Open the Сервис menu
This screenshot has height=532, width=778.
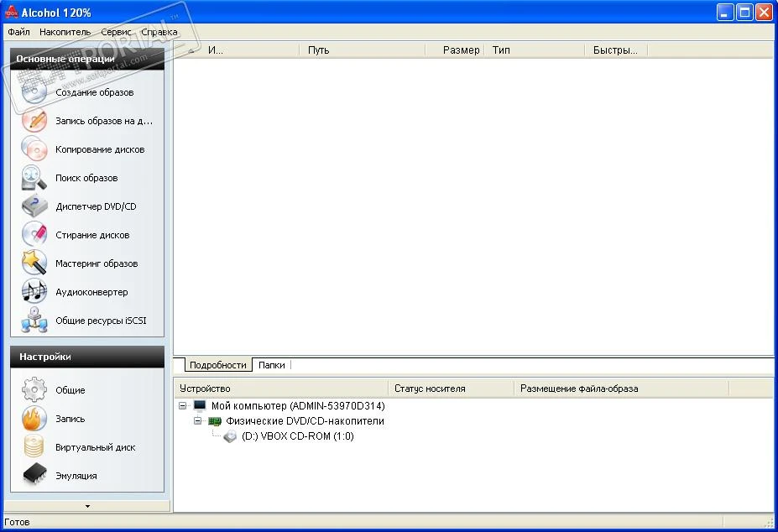click(116, 32)
